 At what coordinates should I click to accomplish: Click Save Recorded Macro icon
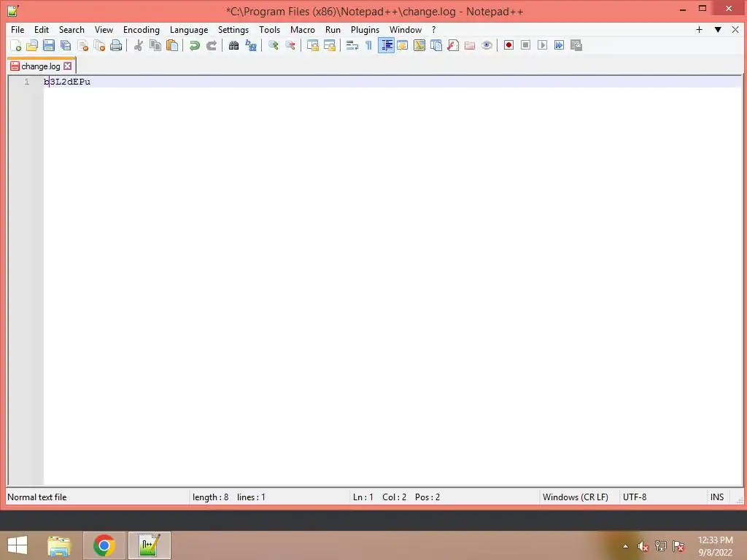click(576, 45)
